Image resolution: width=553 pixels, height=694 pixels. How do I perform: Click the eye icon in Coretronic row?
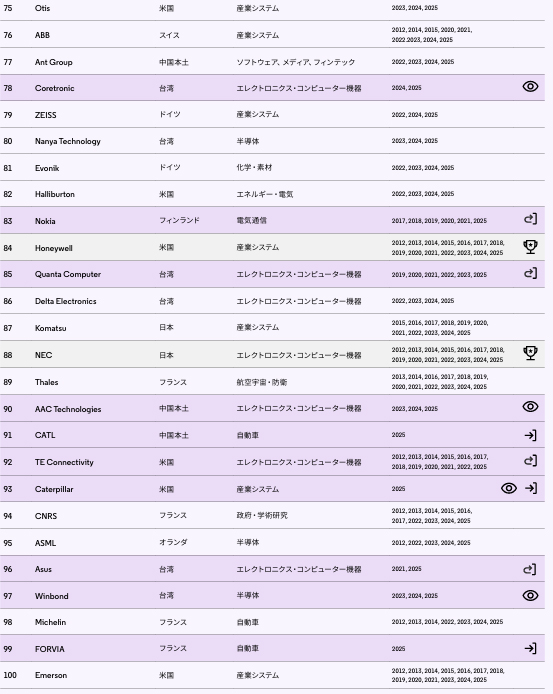[x=530, y=87]
